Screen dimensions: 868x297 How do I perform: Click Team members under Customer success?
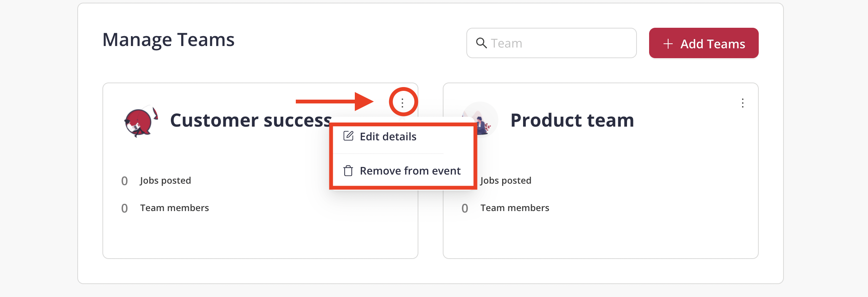[x=174, y=208]
